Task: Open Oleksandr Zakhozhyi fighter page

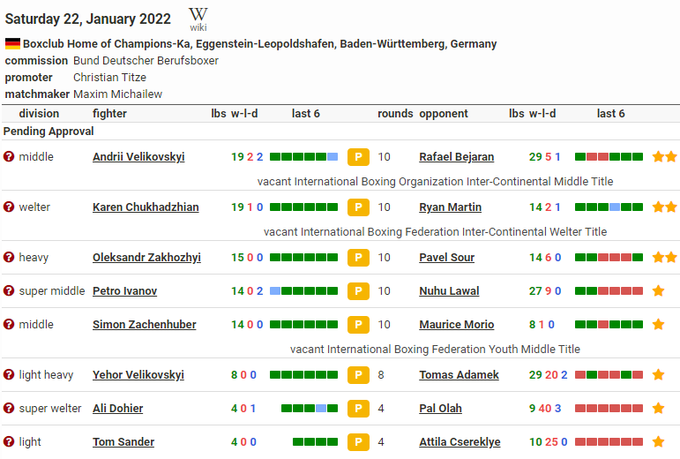Action: 146,258
